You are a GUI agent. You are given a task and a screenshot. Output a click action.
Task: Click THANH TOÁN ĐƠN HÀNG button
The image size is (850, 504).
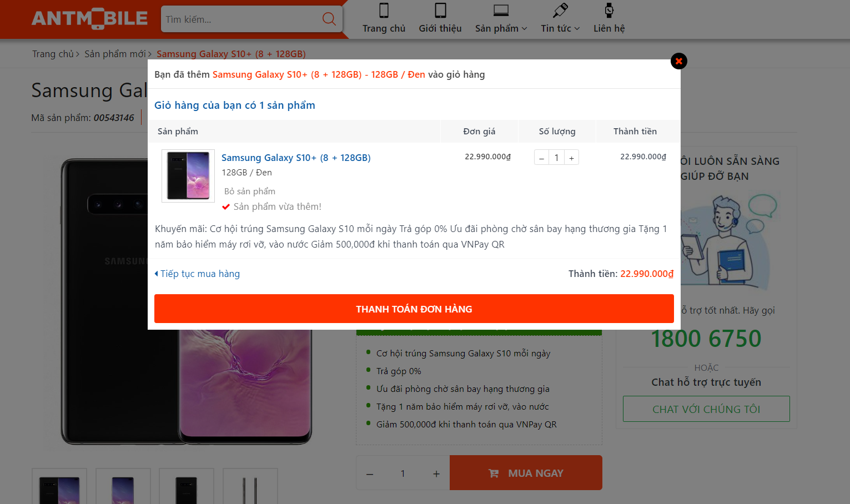click(414, 309)
